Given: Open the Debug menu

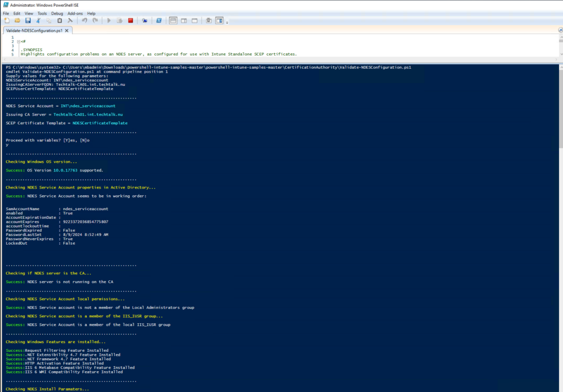Looking at the screenshot, I should click(x=57, y=13).
